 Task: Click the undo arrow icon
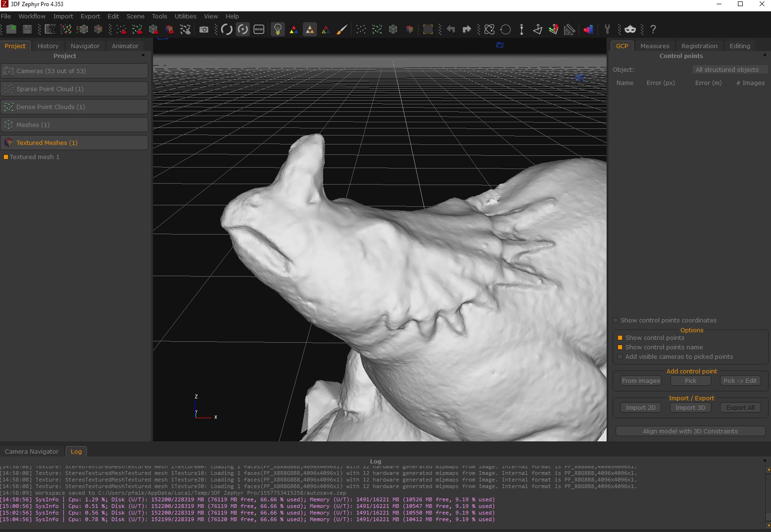tap(451, 29)
